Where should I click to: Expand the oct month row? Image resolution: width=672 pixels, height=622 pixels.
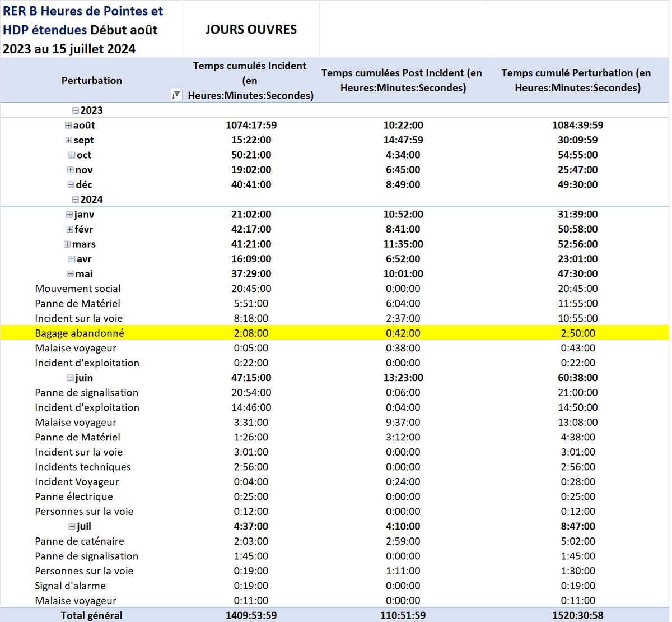72,155
